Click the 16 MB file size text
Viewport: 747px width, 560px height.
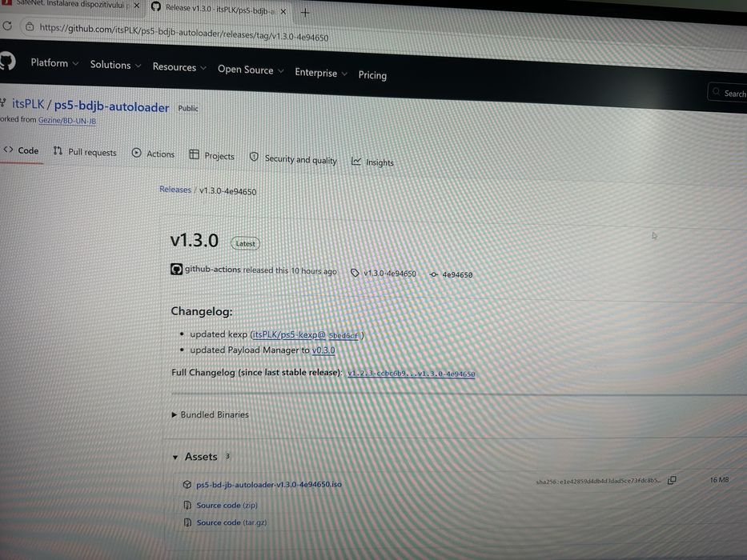(x=719, y=479)
